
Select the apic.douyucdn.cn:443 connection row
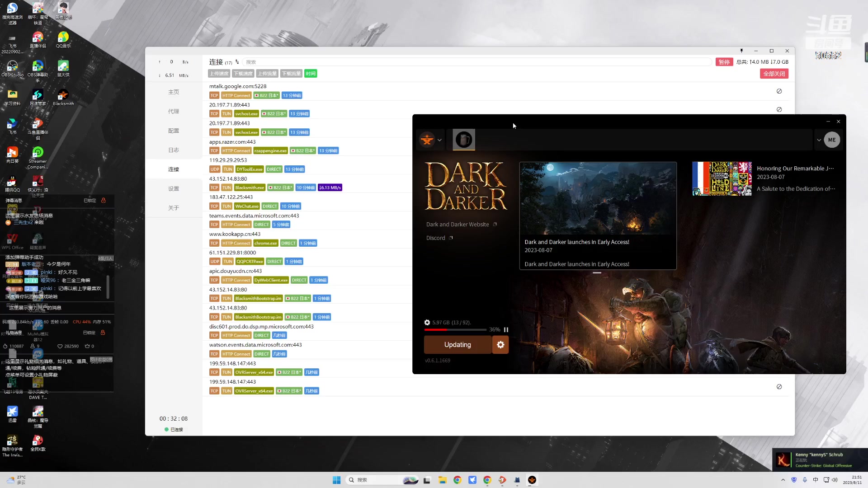pos(307,276)
